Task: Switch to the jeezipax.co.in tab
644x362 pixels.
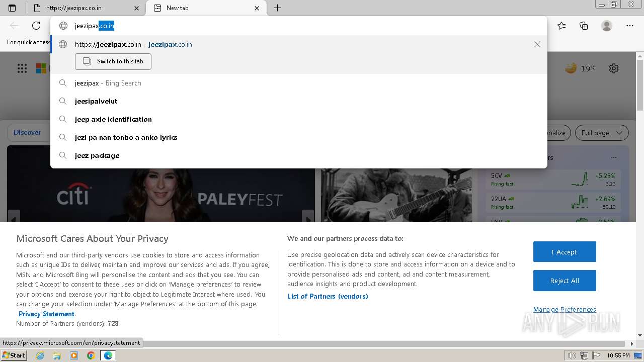Action: (86, 8)
